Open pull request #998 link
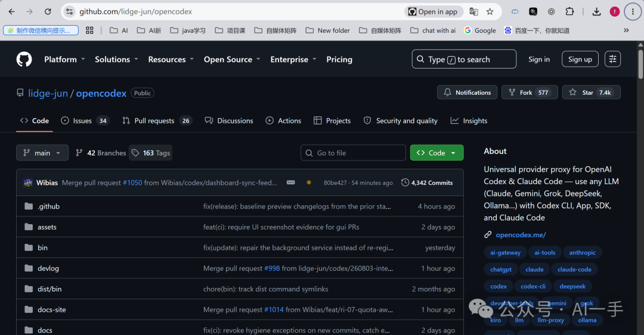 (x=272, y=268)
